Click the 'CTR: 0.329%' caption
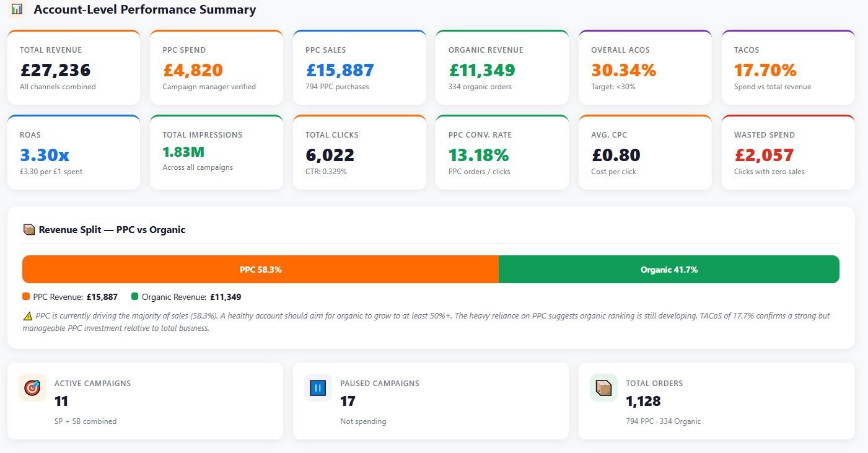 (x=327, y=172)
